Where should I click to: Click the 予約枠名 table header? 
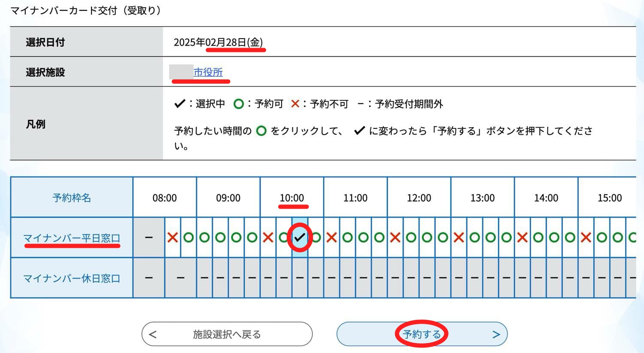[x=72, y=198]
